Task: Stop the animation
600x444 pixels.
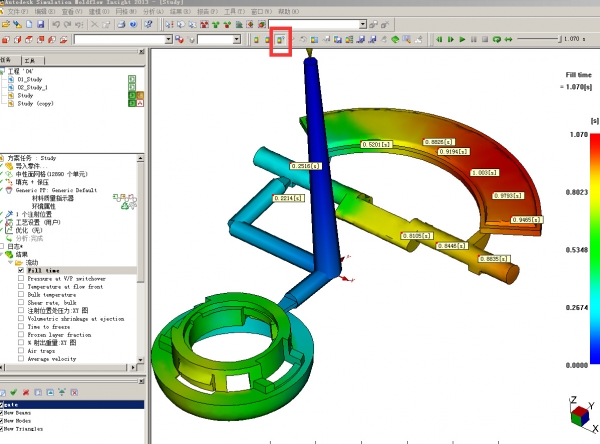Action: 485,39
